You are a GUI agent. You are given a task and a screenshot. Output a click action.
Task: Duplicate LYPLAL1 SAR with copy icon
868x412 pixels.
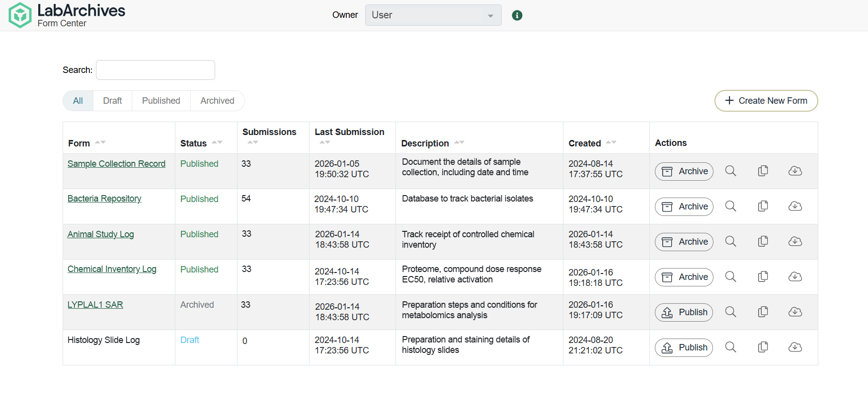(x=763, y=312)
